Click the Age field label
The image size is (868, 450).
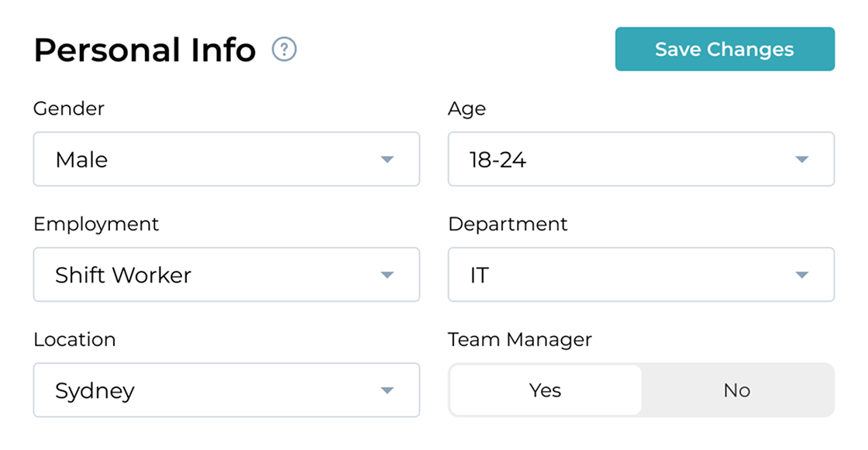(467, 109)
